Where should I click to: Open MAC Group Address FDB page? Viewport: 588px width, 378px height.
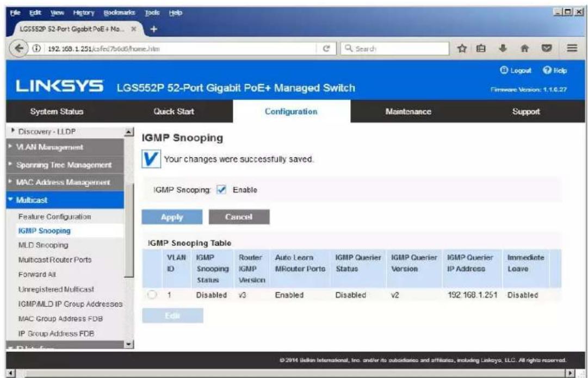click(x=60, y=319)
